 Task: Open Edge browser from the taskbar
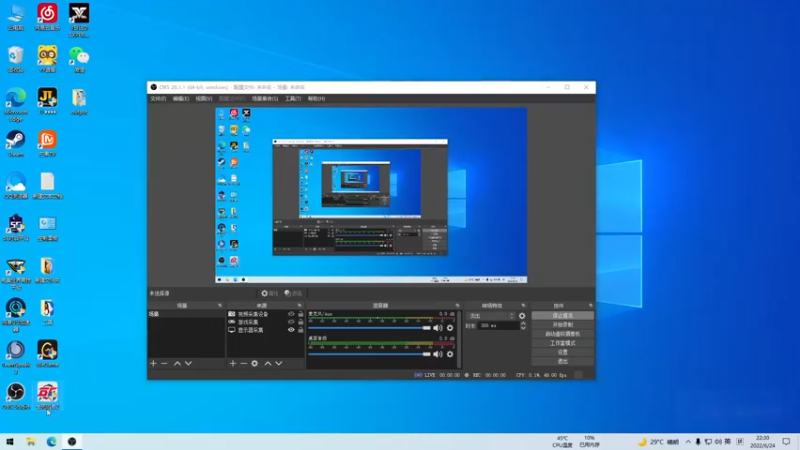click(x=52, y=442)
